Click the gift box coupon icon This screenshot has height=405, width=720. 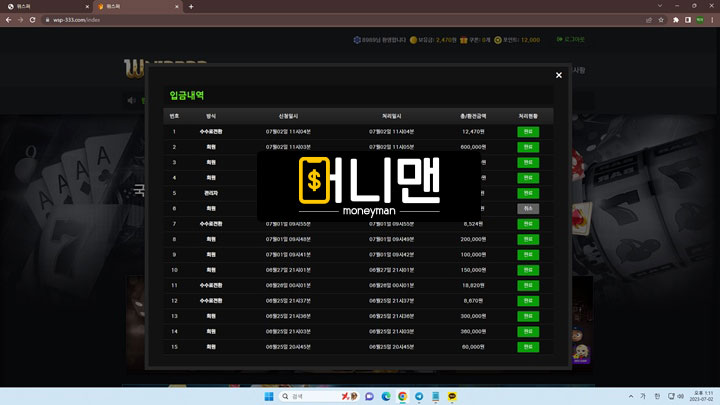pyautogui.click(x=464, y=40)
